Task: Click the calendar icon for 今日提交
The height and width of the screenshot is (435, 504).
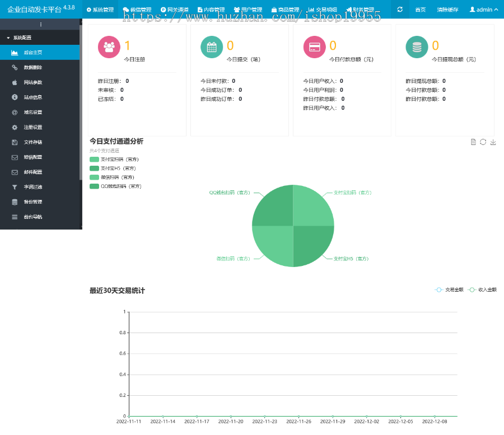Action: pyautogui.click(x=212, y=47)
